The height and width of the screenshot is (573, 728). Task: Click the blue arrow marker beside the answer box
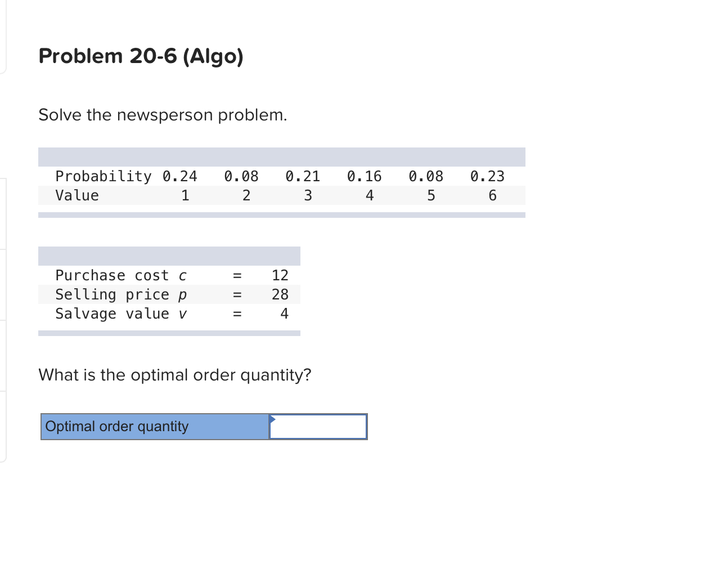272,420
